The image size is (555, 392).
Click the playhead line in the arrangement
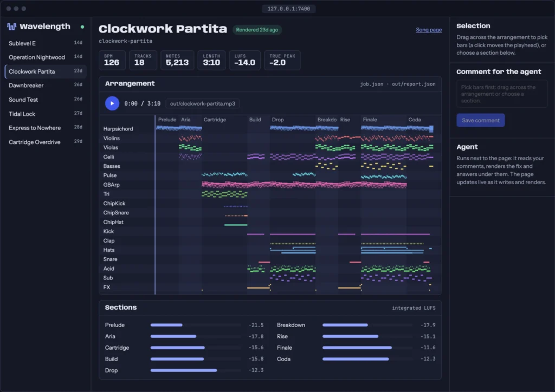[155, 205]
